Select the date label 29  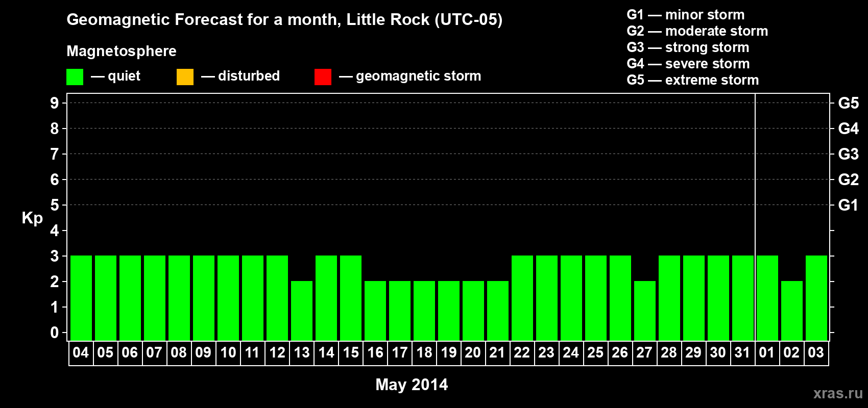coord(693,352)
